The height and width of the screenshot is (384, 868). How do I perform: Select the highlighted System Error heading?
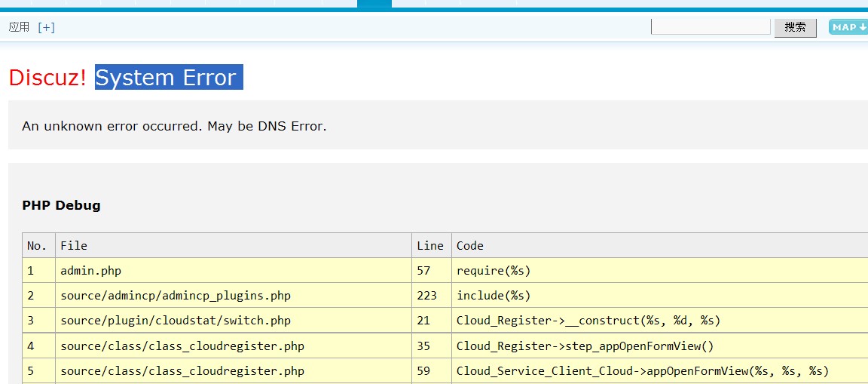point(169,78)
